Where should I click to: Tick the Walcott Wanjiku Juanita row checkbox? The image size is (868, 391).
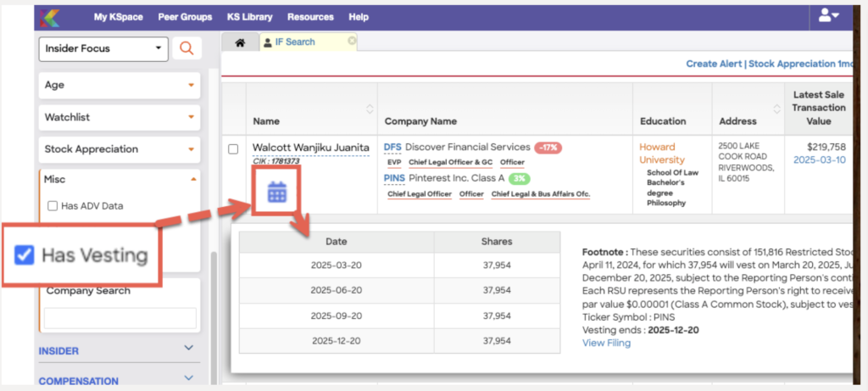pyautogui.click(x=233, y=149)
